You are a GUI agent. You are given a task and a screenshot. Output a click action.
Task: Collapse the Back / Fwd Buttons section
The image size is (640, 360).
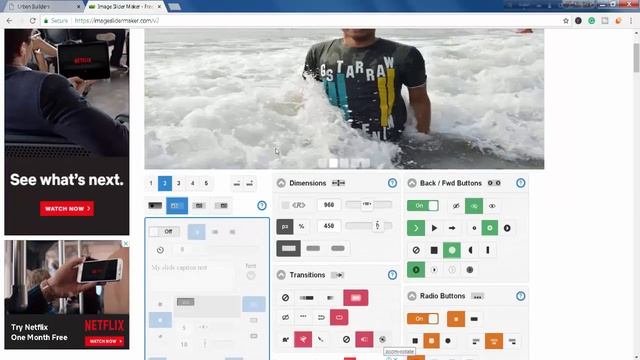tap(412, 183)
